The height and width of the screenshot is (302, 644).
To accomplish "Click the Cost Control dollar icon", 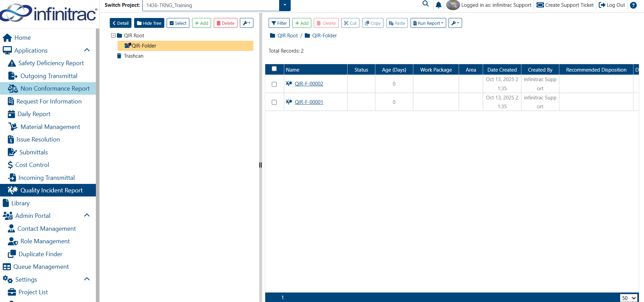I will 10,165.
